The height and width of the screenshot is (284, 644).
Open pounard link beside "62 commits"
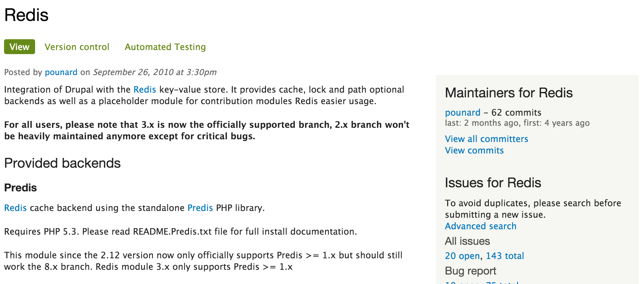462,113
